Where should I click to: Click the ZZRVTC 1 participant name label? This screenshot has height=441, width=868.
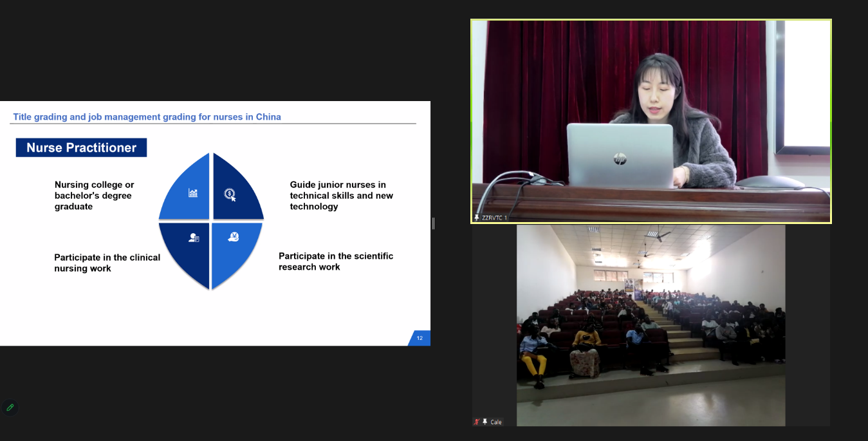[494, 218]
